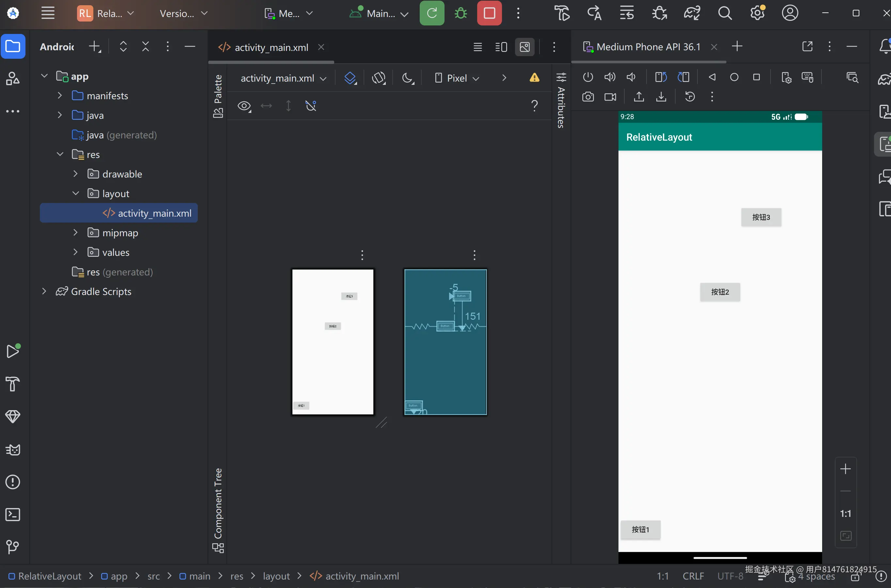Open the Version control dropdown

click(183, 13)
